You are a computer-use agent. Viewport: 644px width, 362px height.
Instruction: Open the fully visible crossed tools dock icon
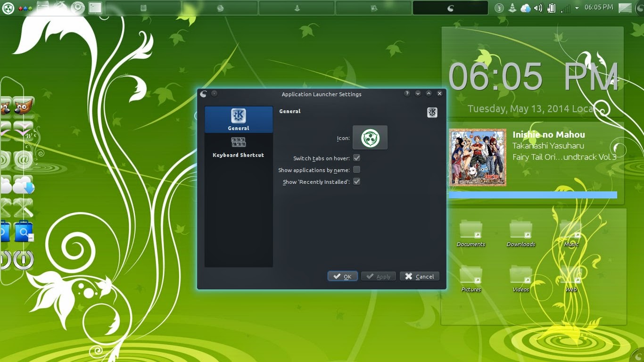24,207
